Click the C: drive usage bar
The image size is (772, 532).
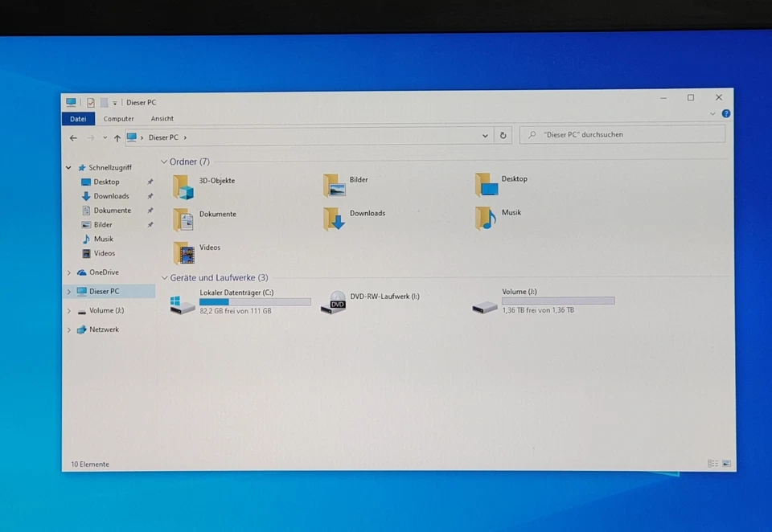(x=255, y=301)
